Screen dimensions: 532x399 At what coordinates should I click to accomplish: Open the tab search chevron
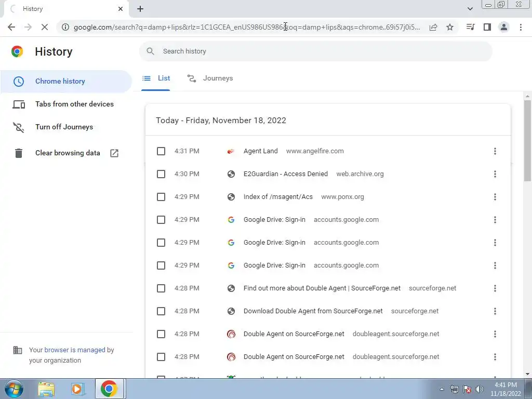pos(470,9)
